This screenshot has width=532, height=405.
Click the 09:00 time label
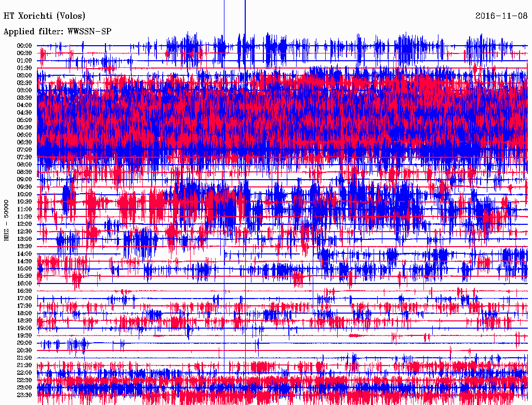[x=24, y=179]
